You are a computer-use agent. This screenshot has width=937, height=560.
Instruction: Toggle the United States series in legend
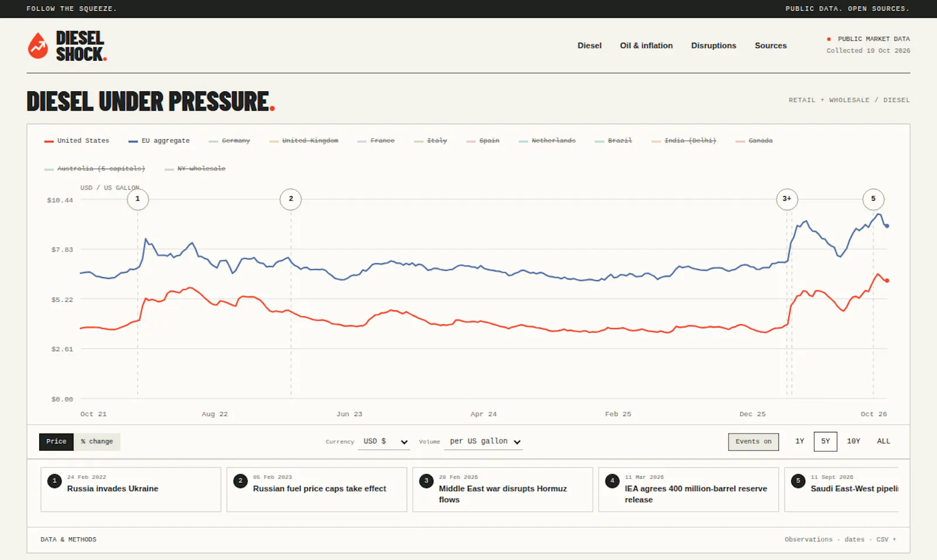tap(77, 141)
